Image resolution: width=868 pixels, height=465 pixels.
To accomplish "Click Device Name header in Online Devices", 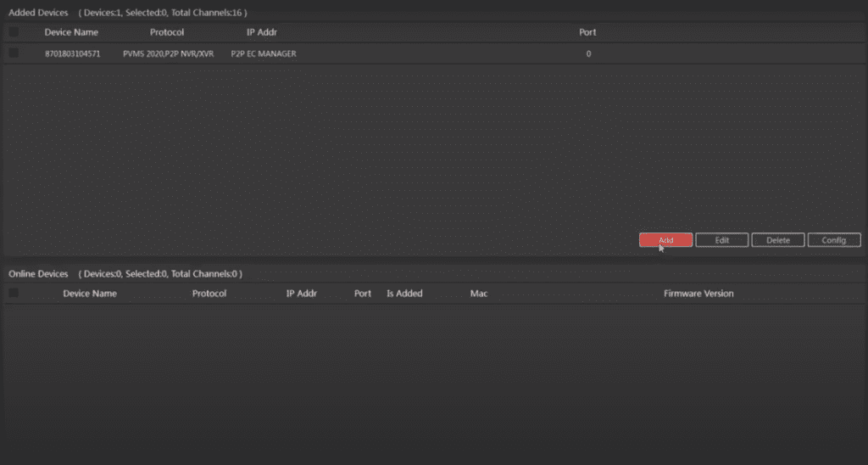I will pos(90,294).
